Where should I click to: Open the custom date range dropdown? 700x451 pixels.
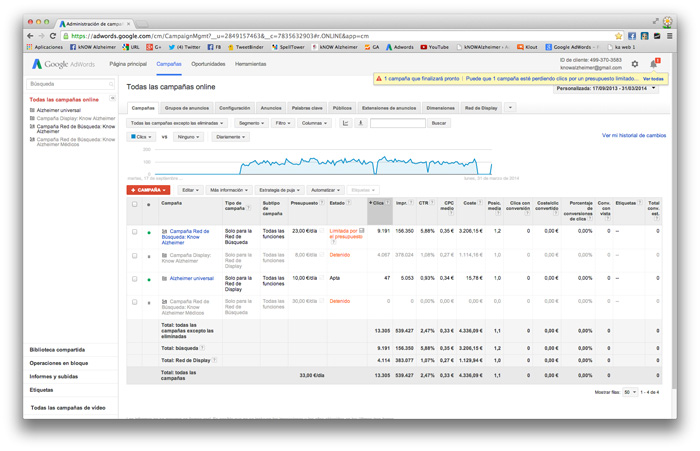pyautogui.click(x=606, y=88)
